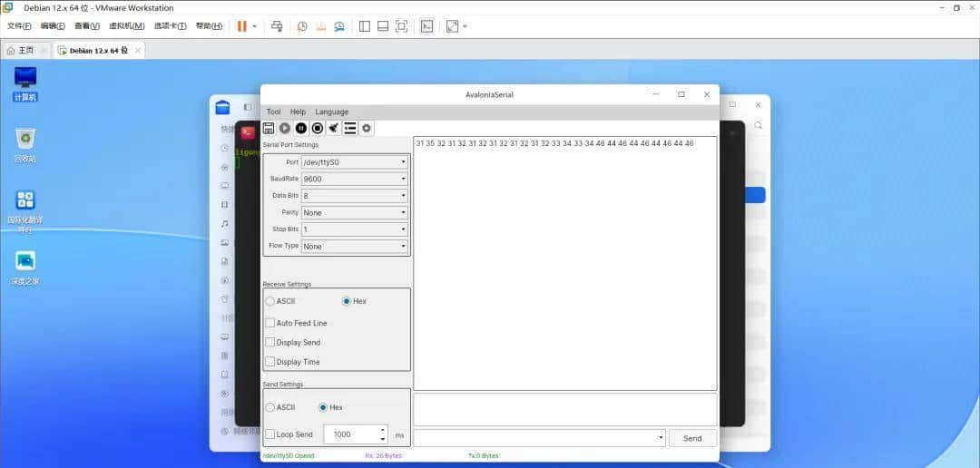Close the Debian 12.x 64 位 tab
Screen dimensions: 980x468
point(138,50)
